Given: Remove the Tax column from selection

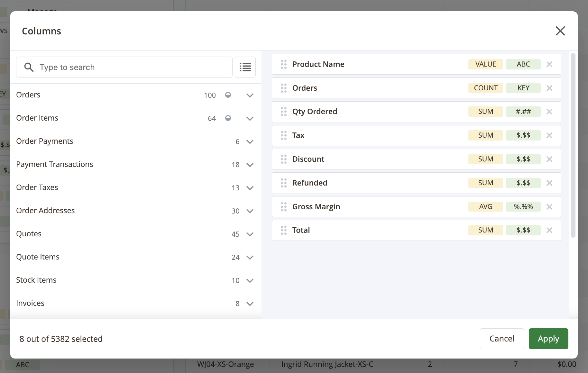Looking at the screenshot, I should point(549,135).
